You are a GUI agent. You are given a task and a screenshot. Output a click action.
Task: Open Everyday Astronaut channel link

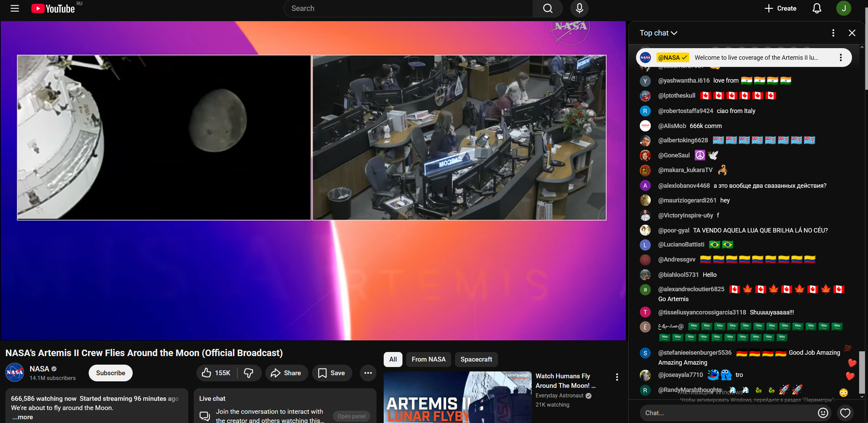559,395
